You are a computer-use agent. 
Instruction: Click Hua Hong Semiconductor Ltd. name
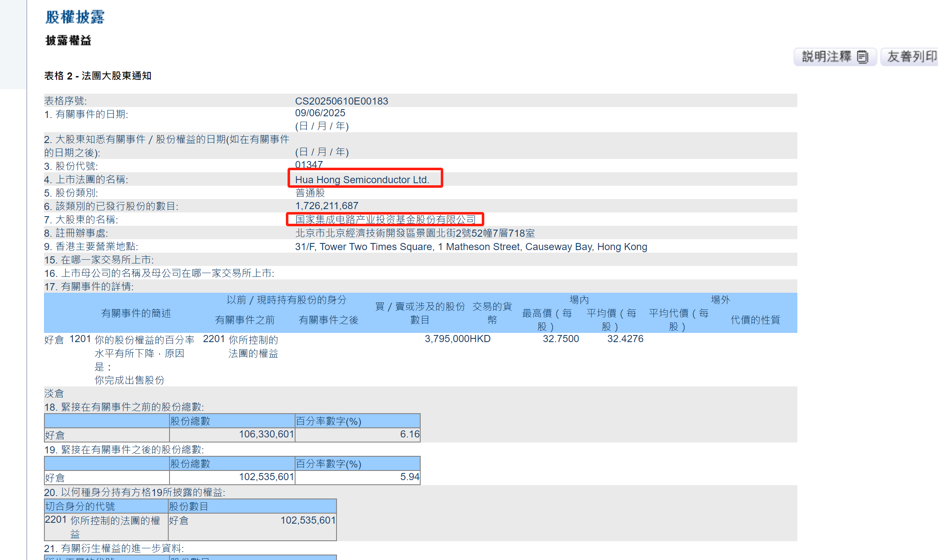pos(362,179)
